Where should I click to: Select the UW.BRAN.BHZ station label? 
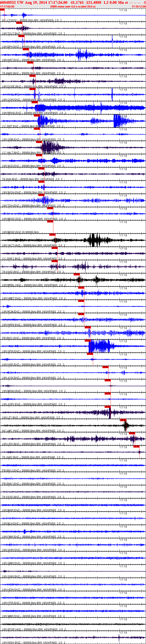34,391
